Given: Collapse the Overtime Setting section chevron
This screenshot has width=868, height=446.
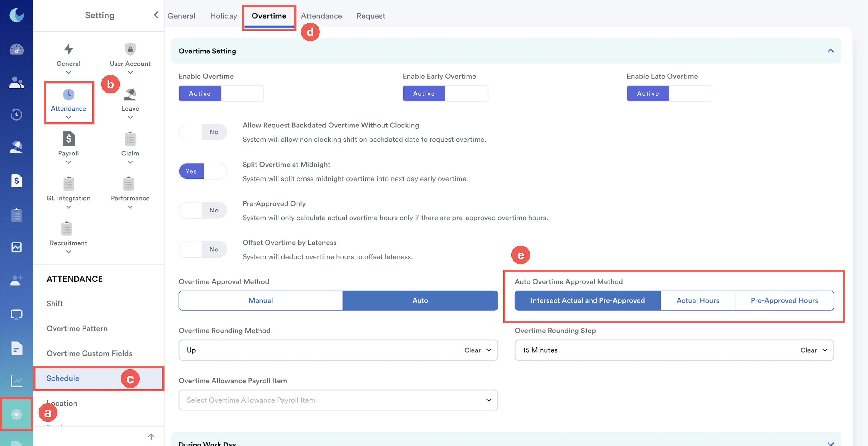Looking at the screenshot, I should (x=830, y=51).
